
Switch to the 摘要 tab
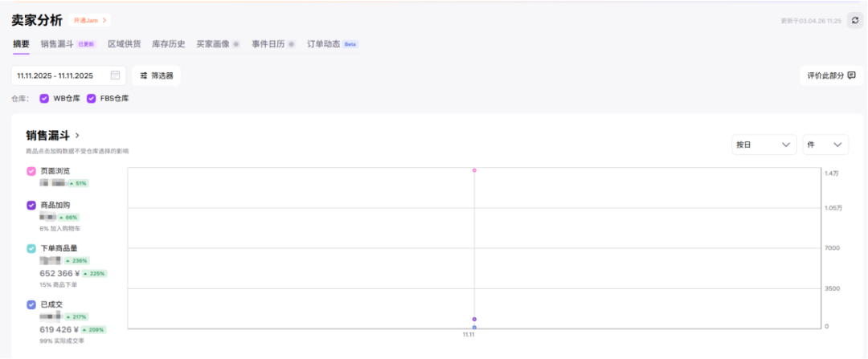click(x=21, y=44)
